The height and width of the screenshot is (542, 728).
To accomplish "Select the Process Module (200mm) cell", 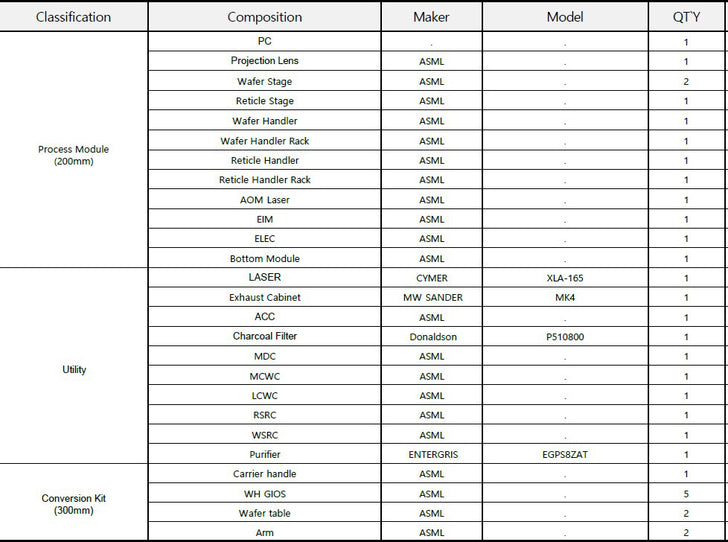I will point(73,150).
